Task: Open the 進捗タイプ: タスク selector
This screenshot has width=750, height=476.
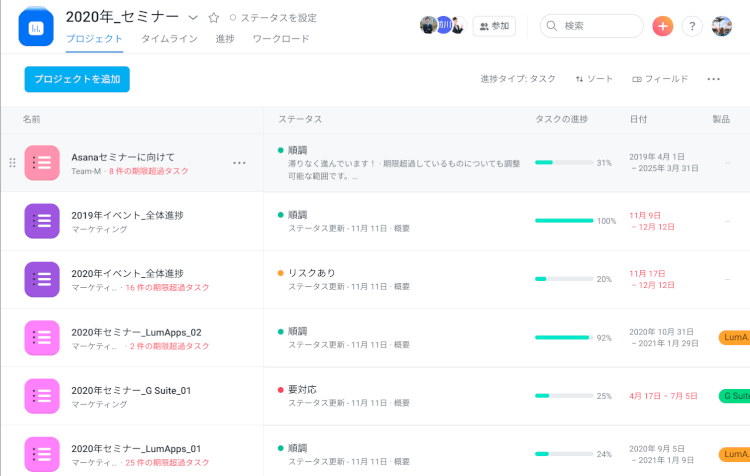Action: tap(518, 79)
